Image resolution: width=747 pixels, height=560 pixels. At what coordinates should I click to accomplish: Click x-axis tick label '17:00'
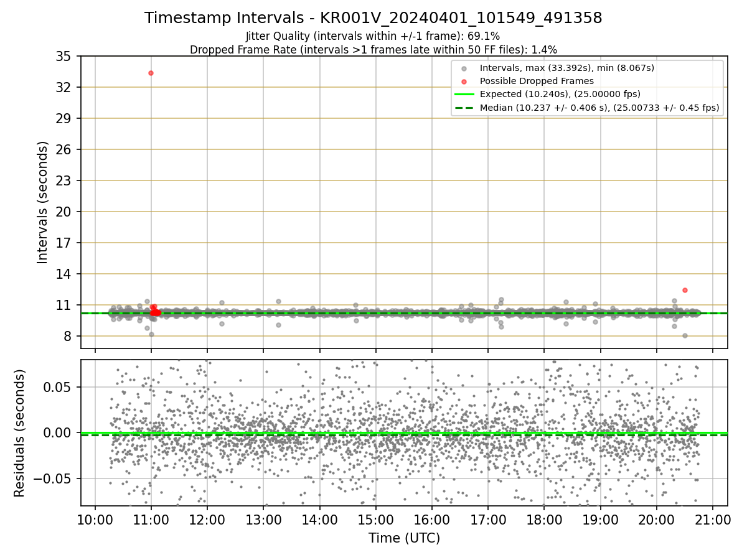tap(488, 520)
